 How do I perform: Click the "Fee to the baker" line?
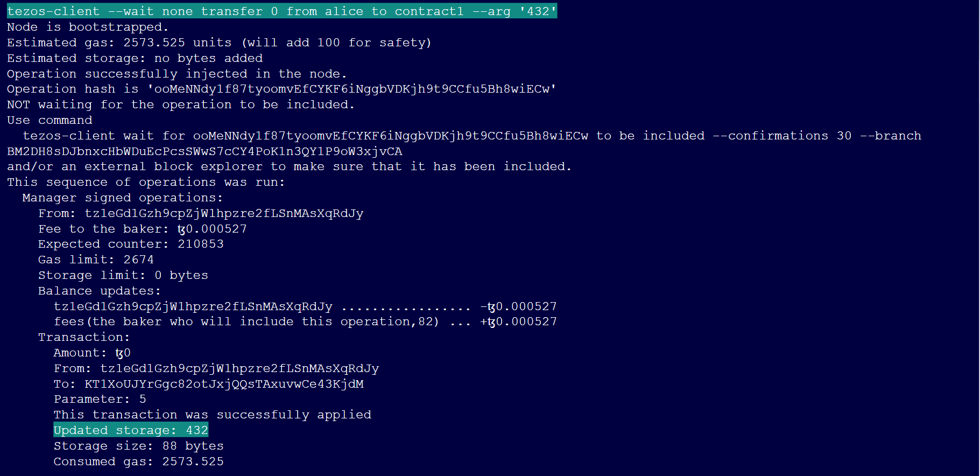142,229
